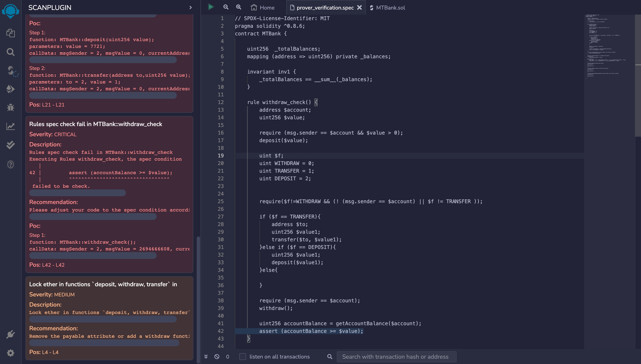
Task: Open the Remix home logo icon
Action: point(11,11)
